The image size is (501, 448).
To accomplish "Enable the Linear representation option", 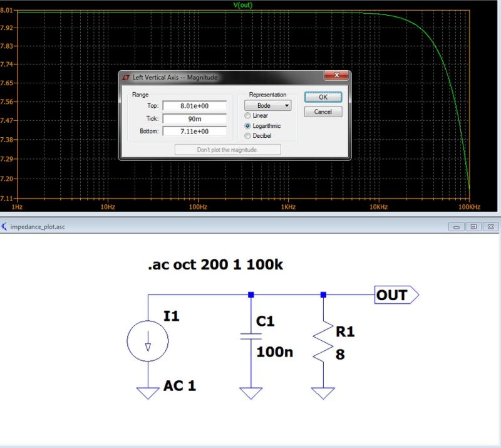I will 249,115.
